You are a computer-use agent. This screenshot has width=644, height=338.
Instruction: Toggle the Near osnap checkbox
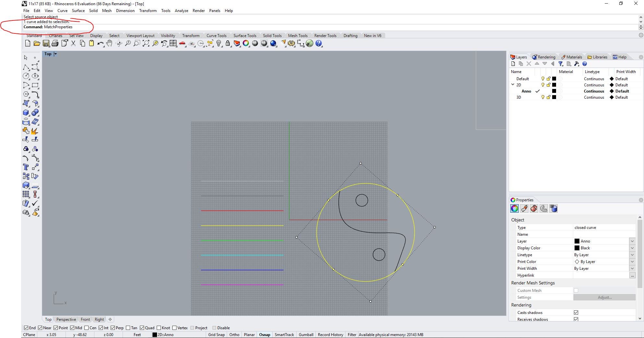[x=40, y=328]
